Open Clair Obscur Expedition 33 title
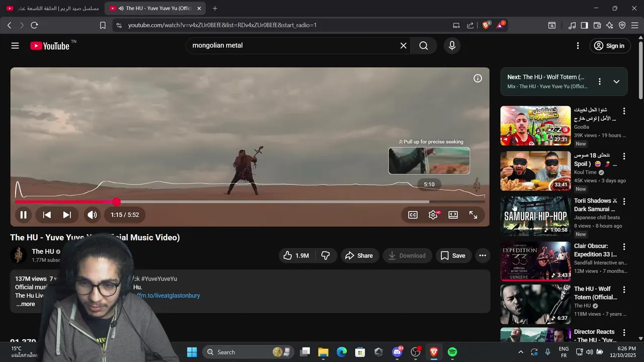 pyautogui.click(x=595, y=250)
